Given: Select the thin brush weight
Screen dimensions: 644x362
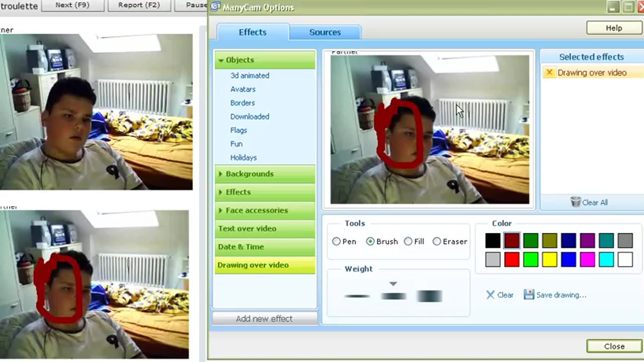Looking at the screenshot, I should [357, 296].
